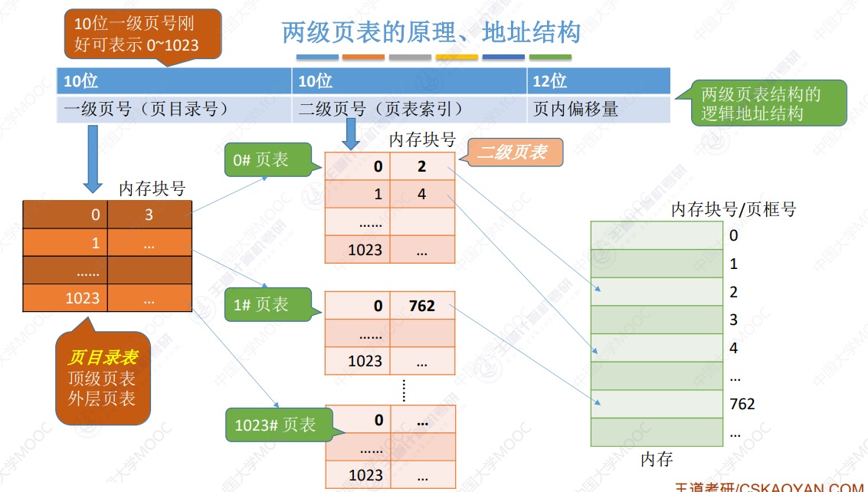
Task: Click the value 762 in 1# page table
Action: click(x=422, y=306)
